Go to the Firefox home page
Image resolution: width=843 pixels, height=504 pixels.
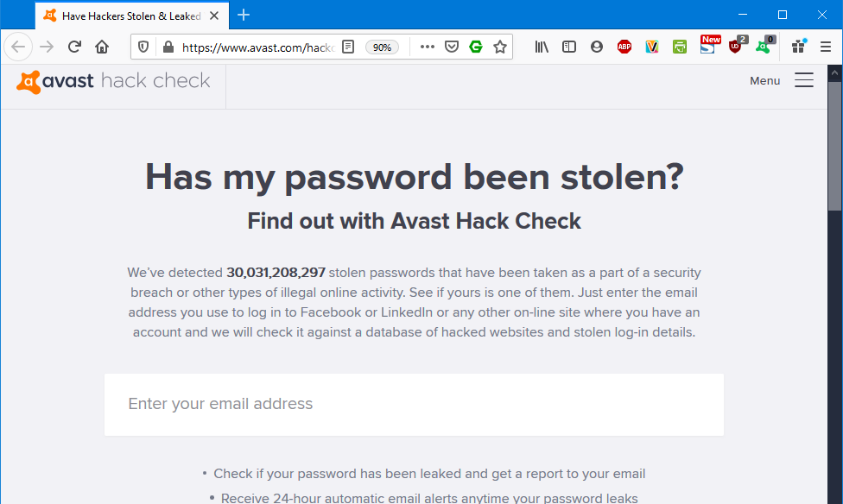(102, 47)
